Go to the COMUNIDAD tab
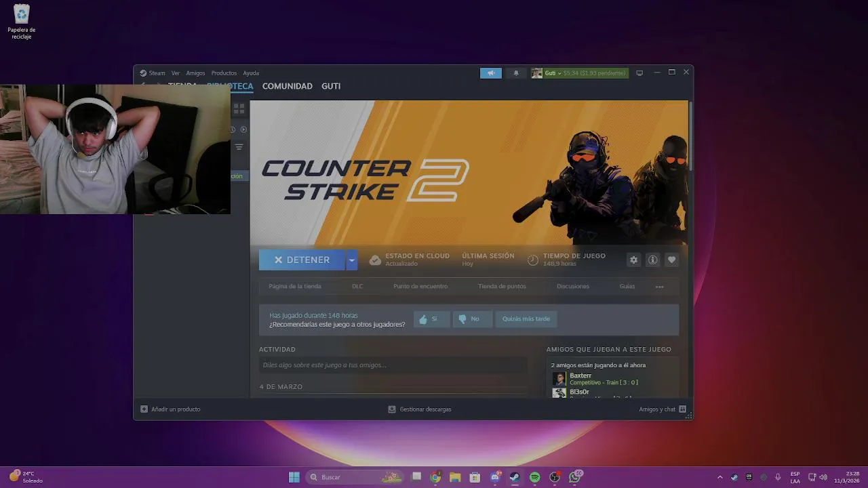The height and width of the screenshot is (488, 868). click(288, 86)
